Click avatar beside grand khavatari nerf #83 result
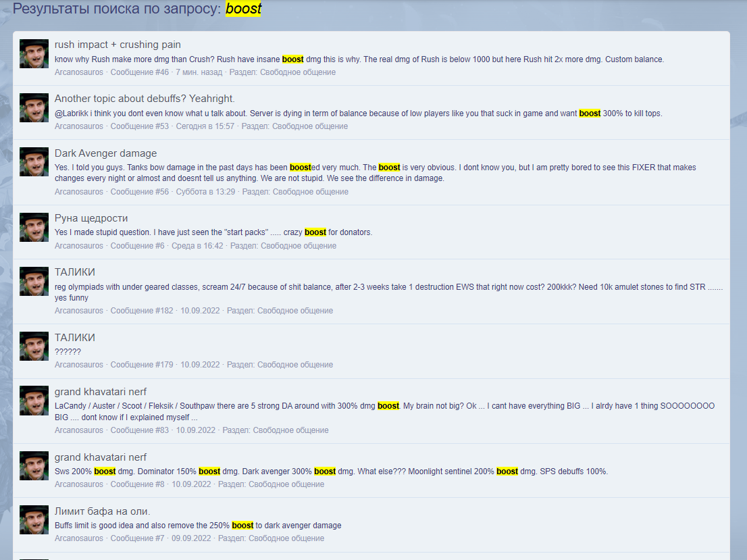Image resolution: width=747 pixels, height=560 pixels. (34, 401)
